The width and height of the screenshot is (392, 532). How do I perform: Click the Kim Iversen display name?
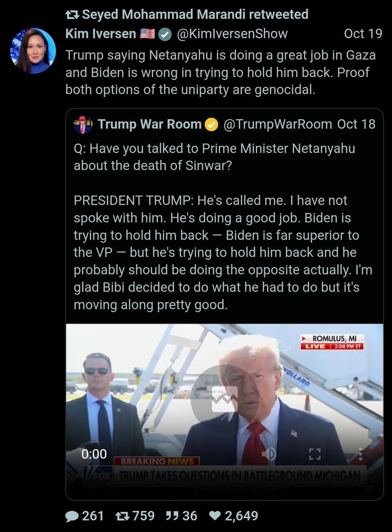point(101,34)
